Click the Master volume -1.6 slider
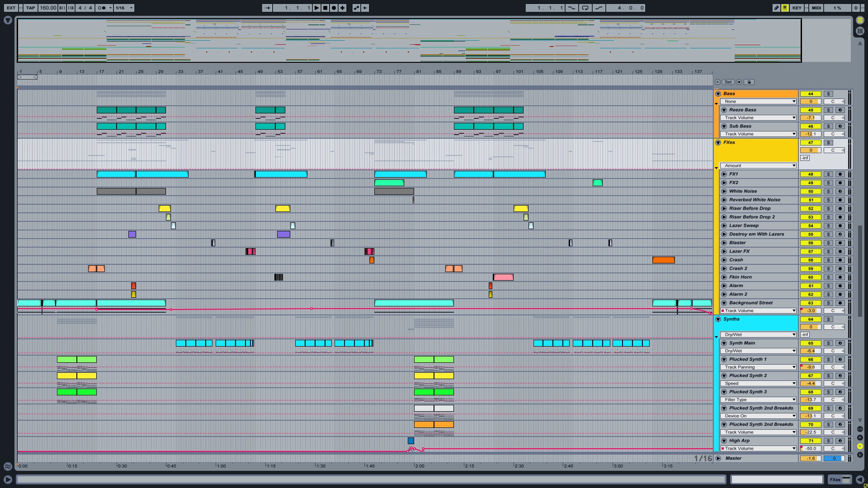Screen dimensions: 868x488 click(x=810, y=458)
